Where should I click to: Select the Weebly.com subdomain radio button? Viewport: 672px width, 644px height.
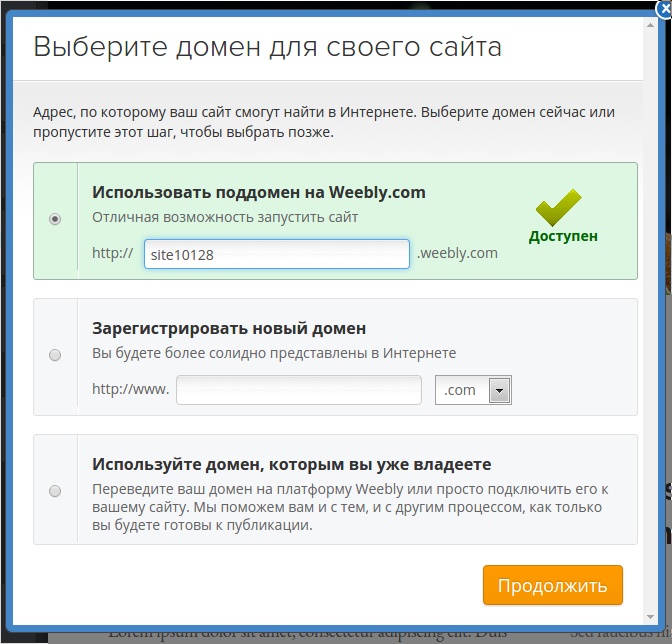click(55, 219)
